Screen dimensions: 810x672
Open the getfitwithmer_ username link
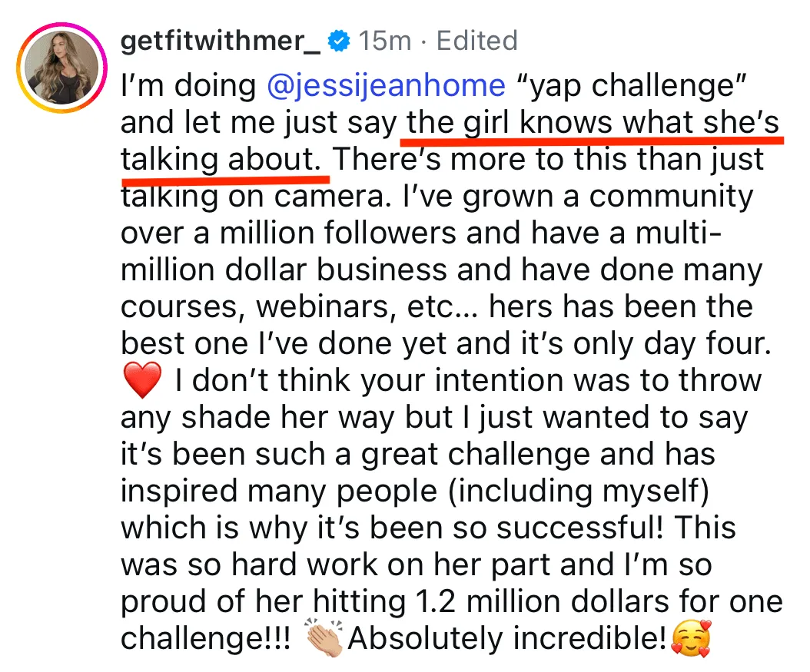pos(221,41)
